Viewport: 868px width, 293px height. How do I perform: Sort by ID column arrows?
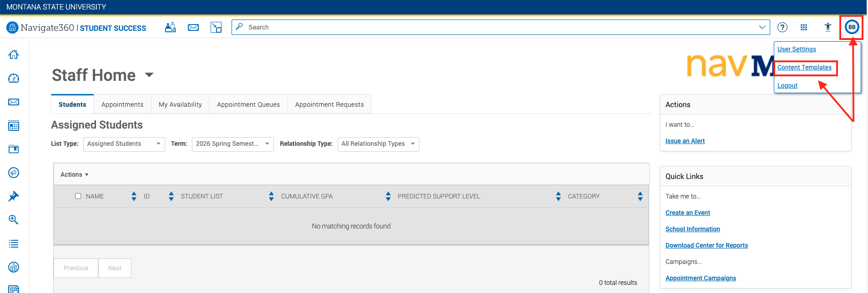click(x=171, y=196)
